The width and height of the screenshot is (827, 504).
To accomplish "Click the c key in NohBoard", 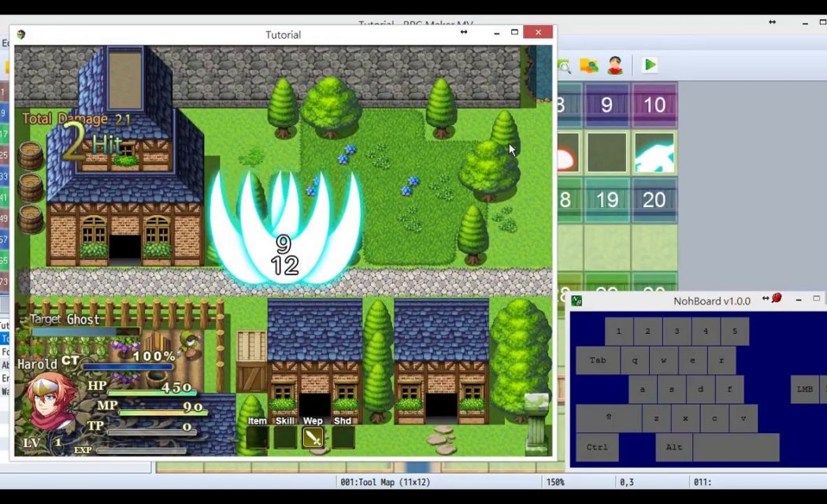I will point(714,418).
